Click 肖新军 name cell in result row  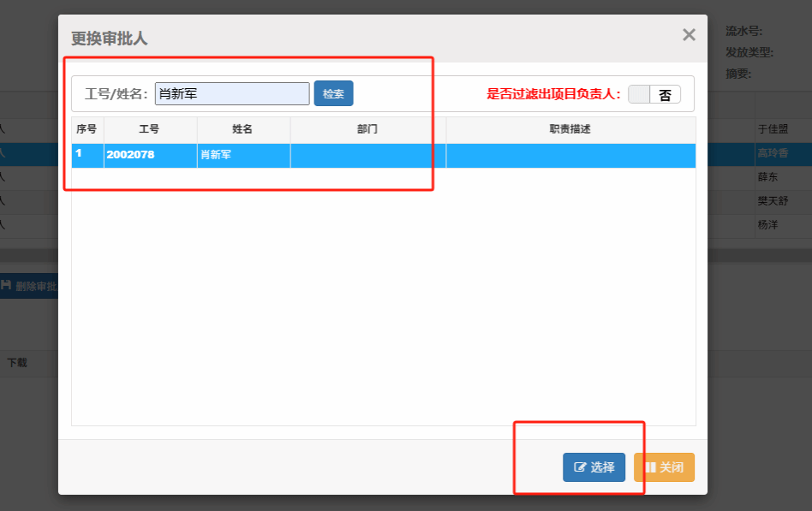coord(216,155)
